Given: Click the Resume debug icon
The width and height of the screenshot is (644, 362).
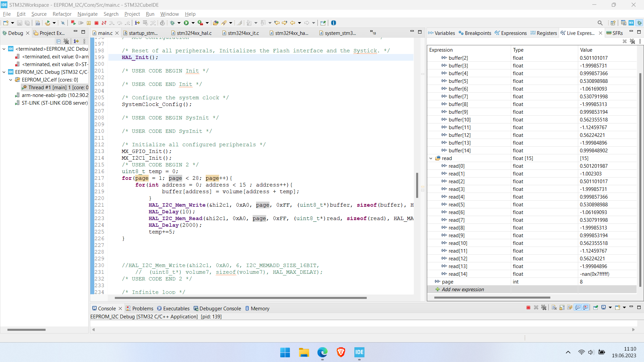Looking at the screenshot, I should click(x=81, y=23).
